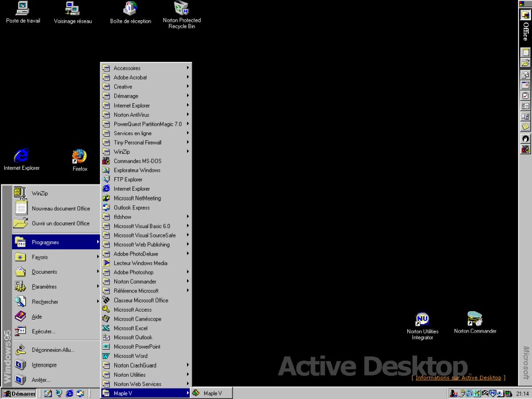Screen dimensions: 532x399
Task: Click the calendar appointment icon in Office bar
Action: point(525,85)
